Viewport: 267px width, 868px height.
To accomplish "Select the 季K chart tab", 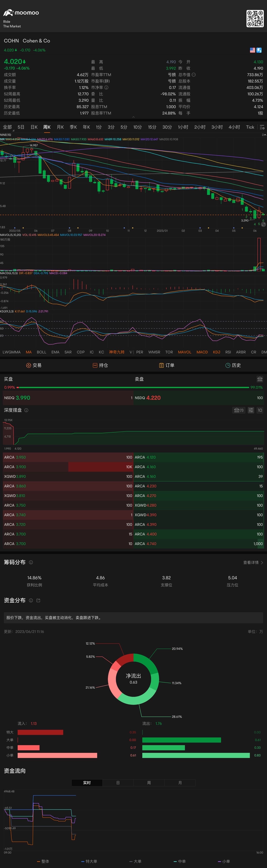I will [73, 127].
